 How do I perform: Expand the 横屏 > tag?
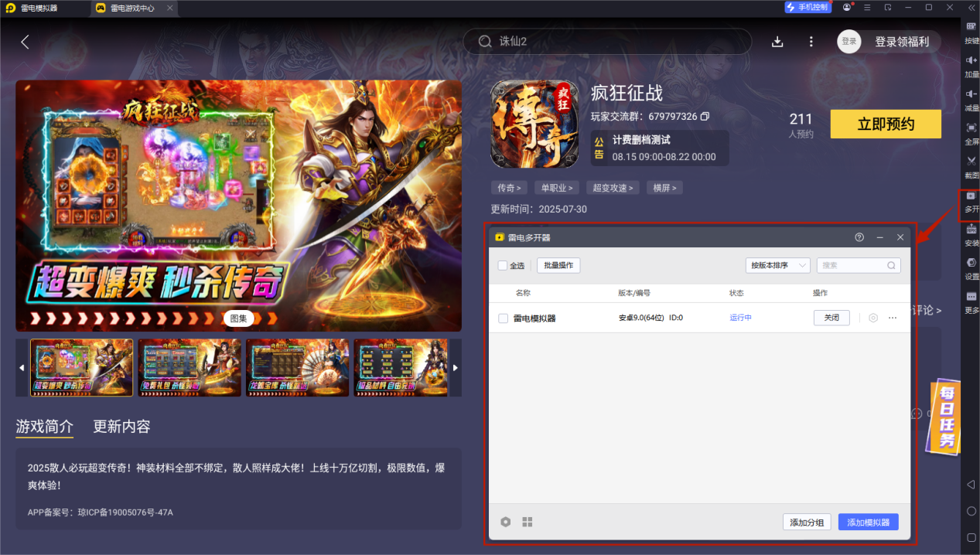[x=664, y=188]
